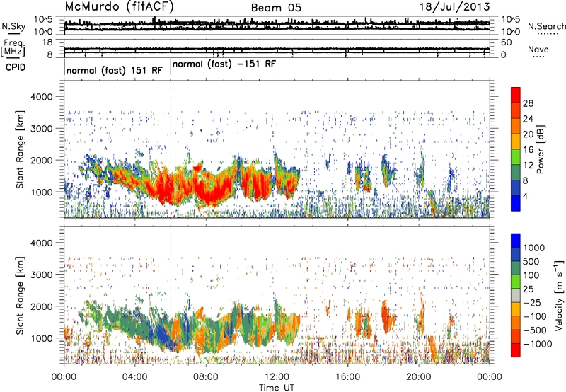Click the '08:00' time axis label

206,377
